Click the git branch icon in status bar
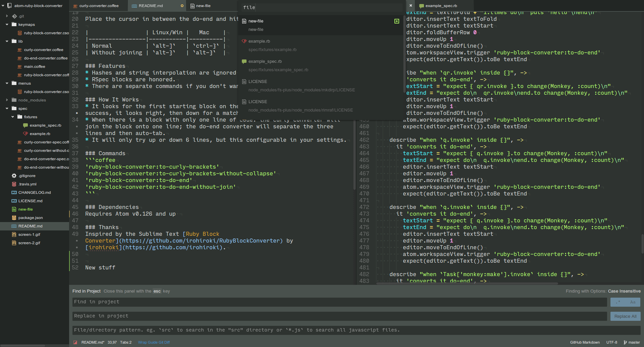The image size is (644, 347). [x=625, y=343]
